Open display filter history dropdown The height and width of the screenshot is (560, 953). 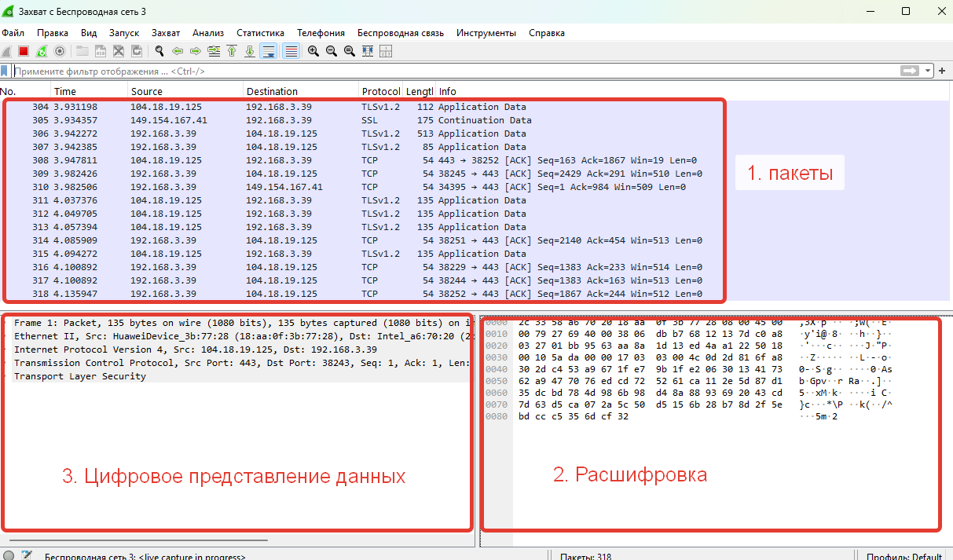tap(929, 71)
